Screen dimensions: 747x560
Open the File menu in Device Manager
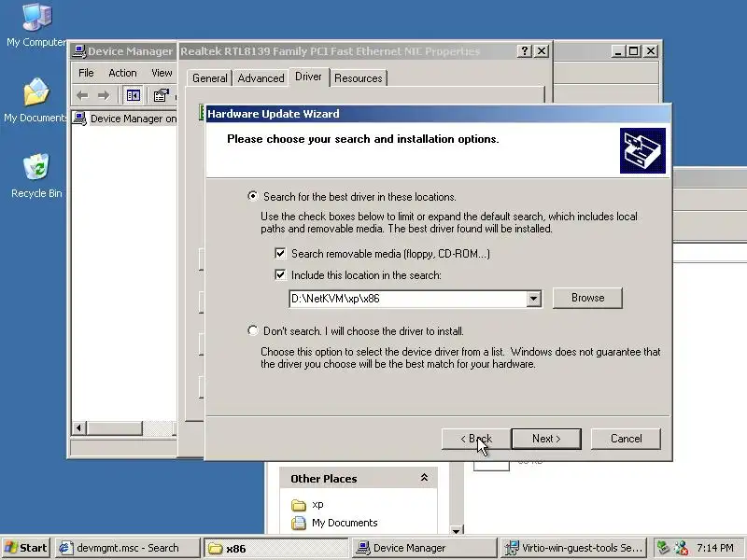point(86,73)
